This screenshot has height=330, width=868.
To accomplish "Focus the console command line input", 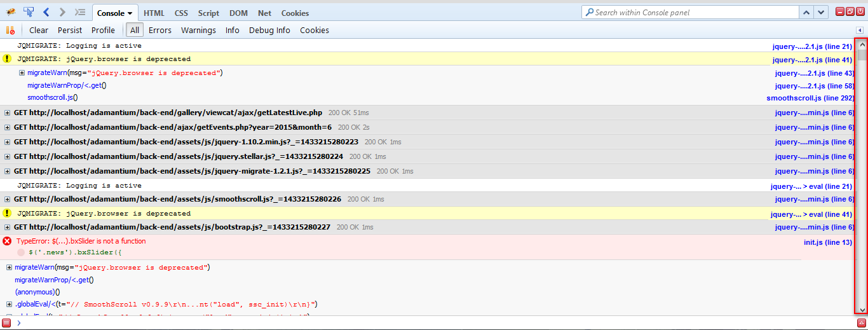I will pyautogui.click(x=438, y=323).
